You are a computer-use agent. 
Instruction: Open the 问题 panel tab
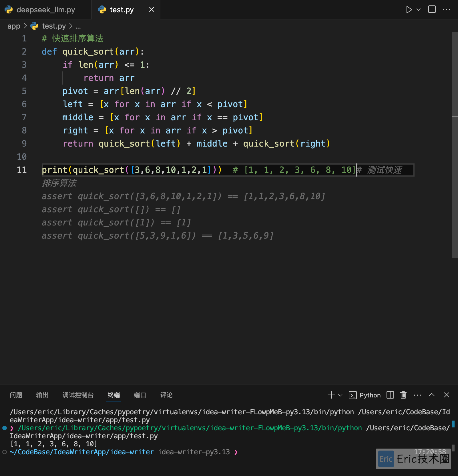coord(16,395)
